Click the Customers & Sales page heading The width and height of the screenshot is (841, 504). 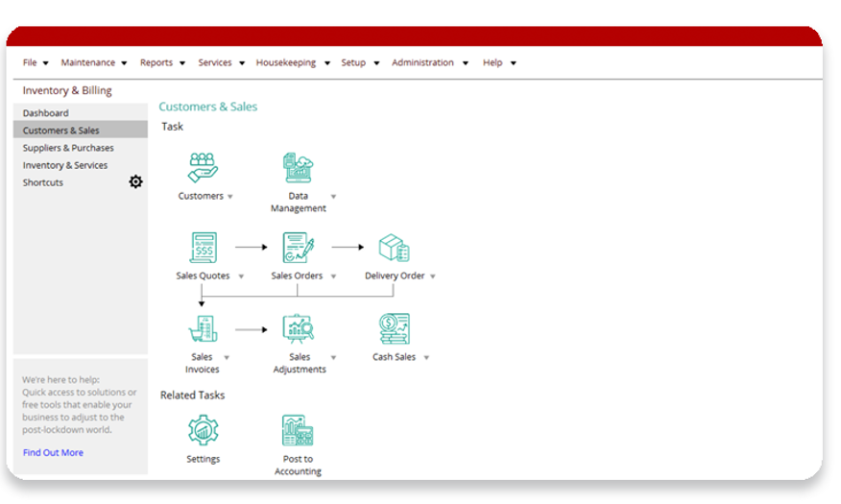click(208, 107)
